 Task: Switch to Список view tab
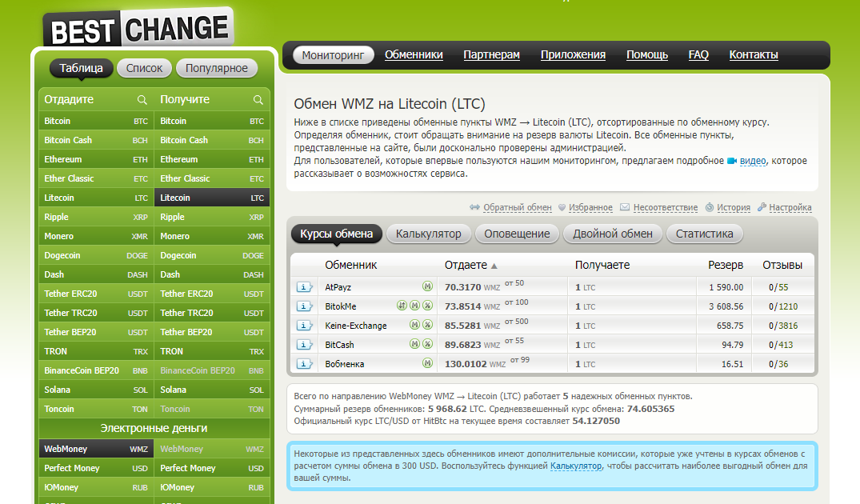click(x=144, y=68)
